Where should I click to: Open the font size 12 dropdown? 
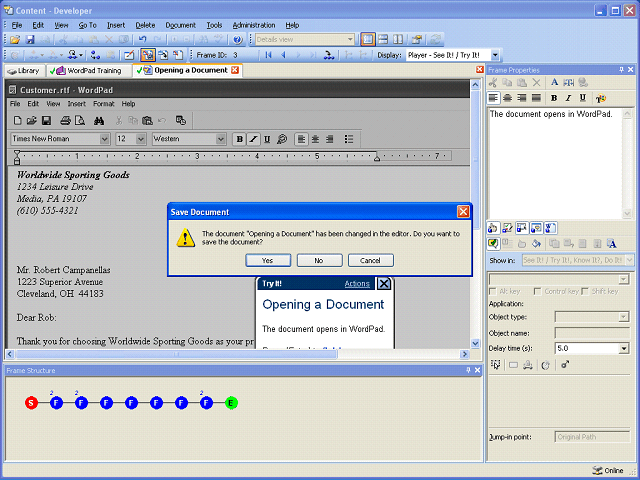click(x=141, y=139)
